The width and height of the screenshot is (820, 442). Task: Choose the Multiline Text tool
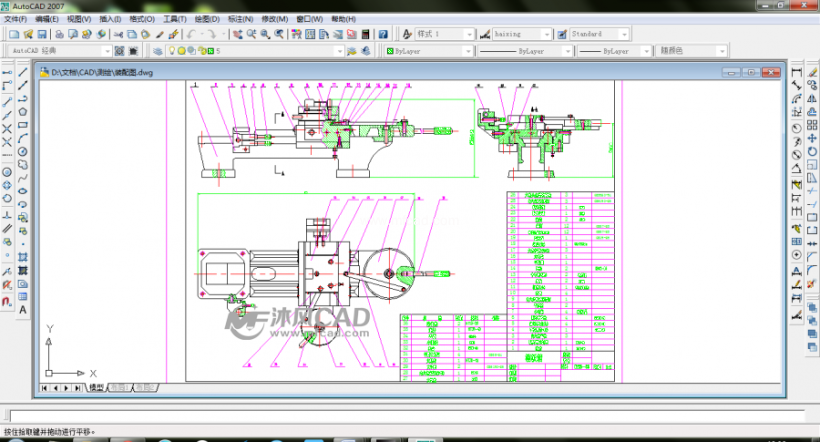(23, 310)
